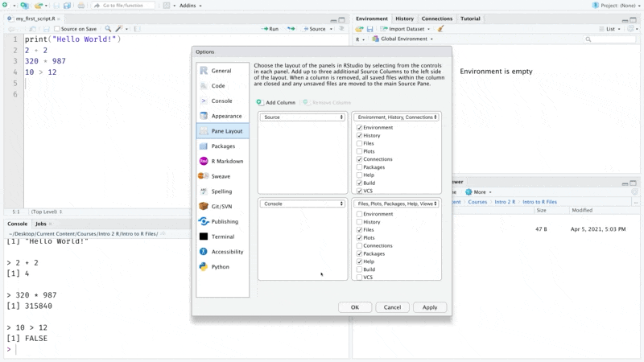Select the Console tab in bottom-left pane
Screen dimensions: 644x362
(17, 224)
